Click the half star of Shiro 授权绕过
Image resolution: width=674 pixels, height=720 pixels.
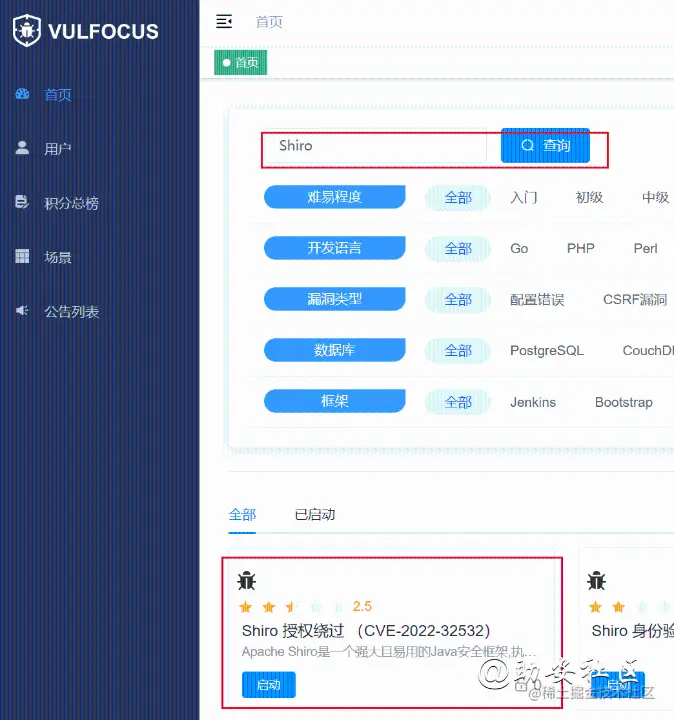[292, 607]
